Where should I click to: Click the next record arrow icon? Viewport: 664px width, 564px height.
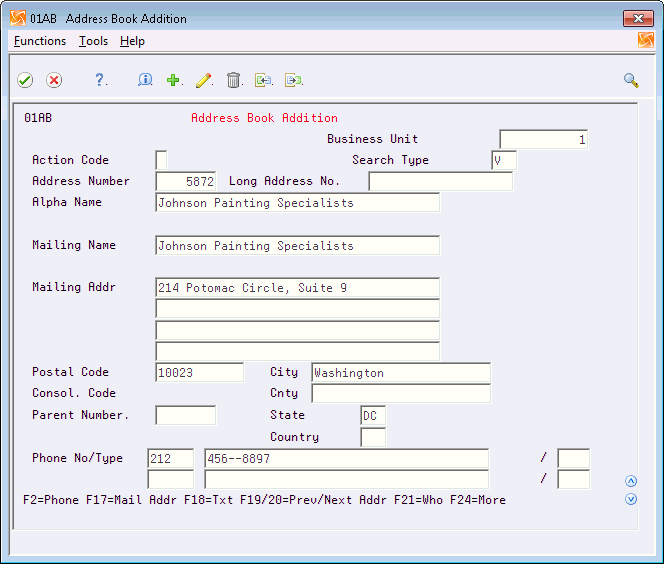[x=293, y=80]
